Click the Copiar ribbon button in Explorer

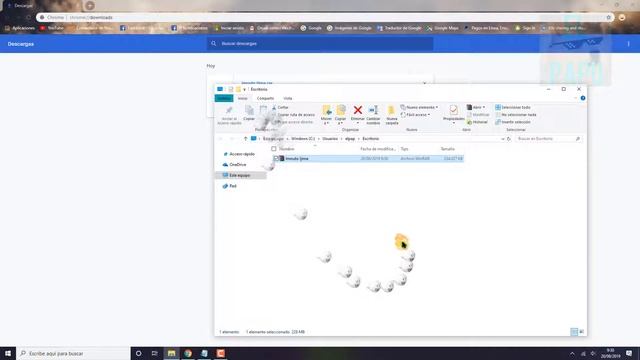point(249,113)
